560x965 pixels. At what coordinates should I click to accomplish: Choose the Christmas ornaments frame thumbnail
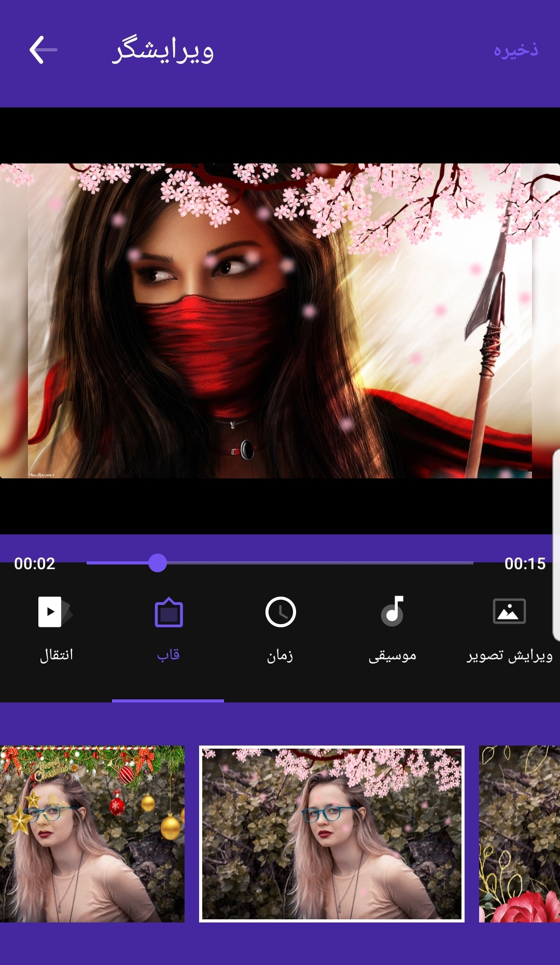(92, 834)
